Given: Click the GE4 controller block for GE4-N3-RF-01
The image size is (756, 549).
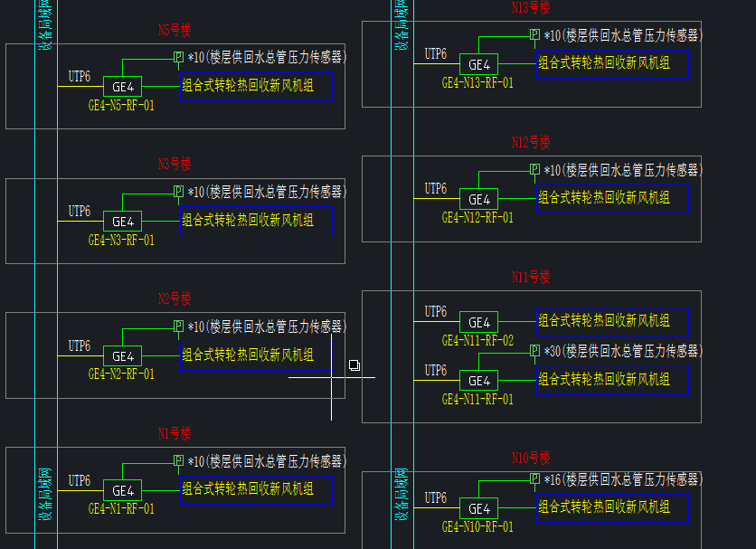Looking at the screenshot, I should point(122,222).
